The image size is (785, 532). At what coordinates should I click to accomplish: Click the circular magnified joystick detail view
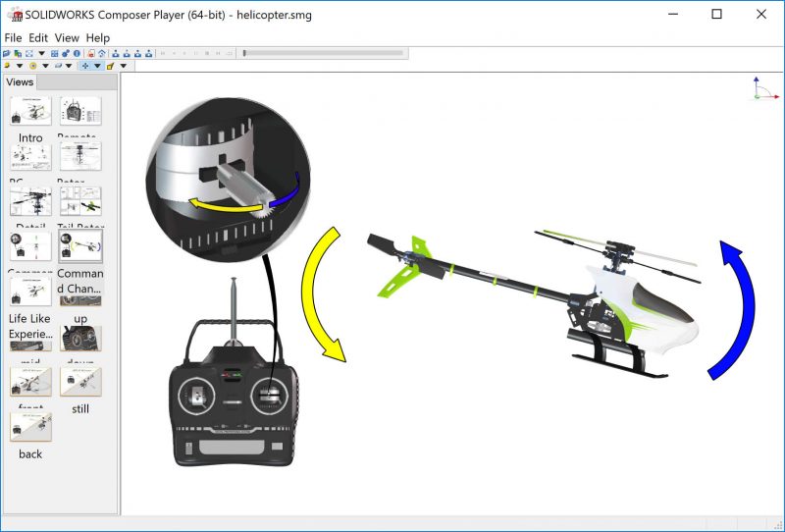click(x=228, y=180)
